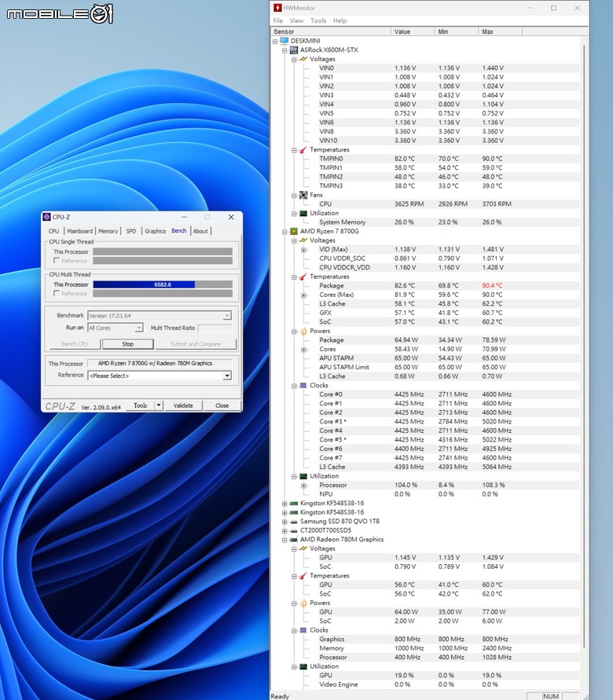This screenshot has width=613, height=700.
Task: Click the Ryzen Utilization icon
Action: tap(303, 476)
